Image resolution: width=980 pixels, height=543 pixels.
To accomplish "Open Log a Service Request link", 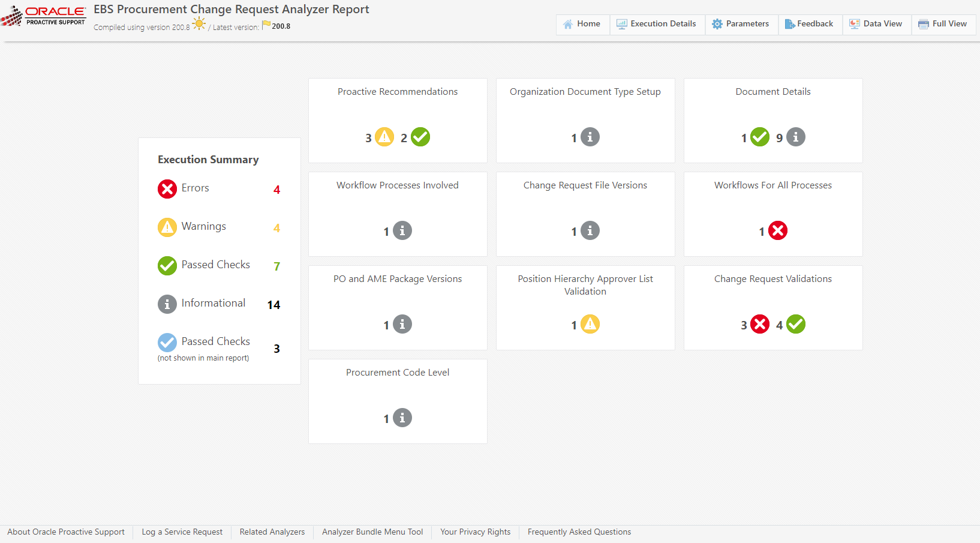I will coord(182,532).
